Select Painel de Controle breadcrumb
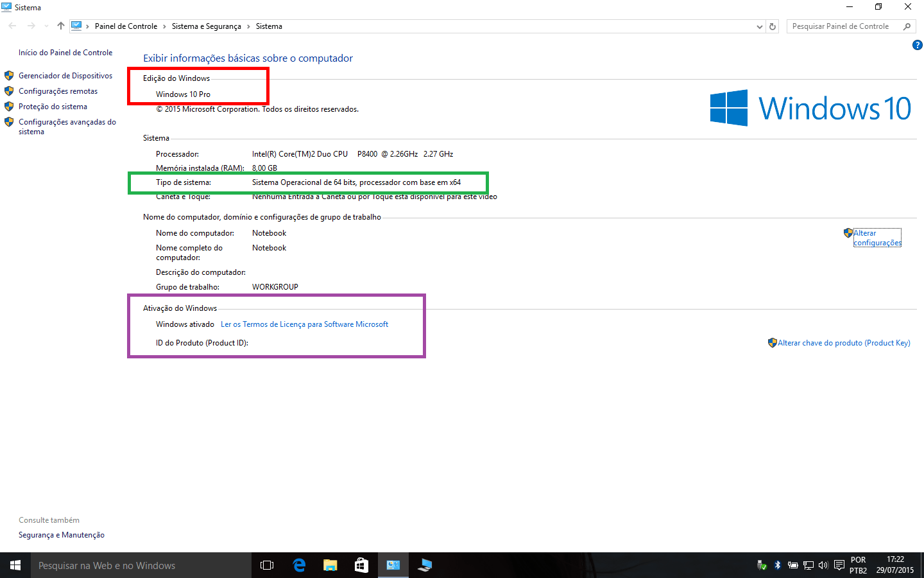 click(x=126, y=26)
